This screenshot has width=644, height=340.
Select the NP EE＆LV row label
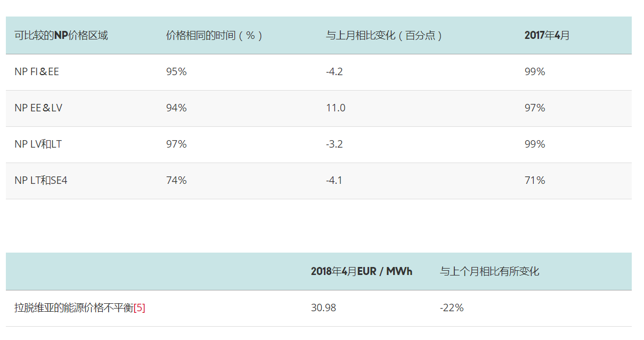tap(38, 108)
